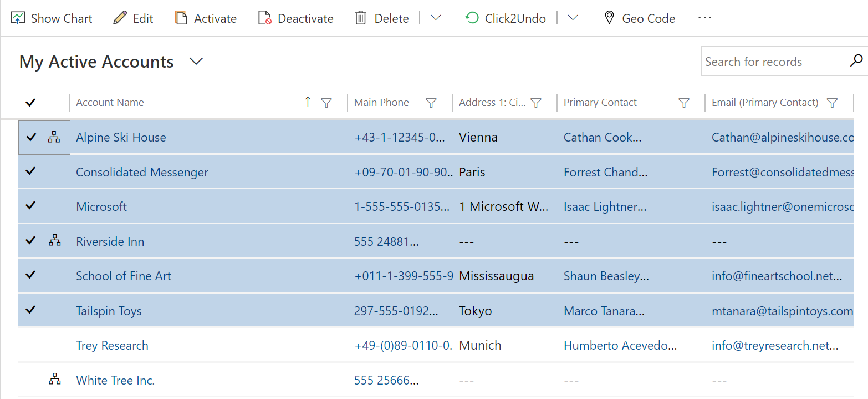The height and width of the screenshot is (399, 868).
Task: Click the city cell Vienna
Action: (478, 137)
